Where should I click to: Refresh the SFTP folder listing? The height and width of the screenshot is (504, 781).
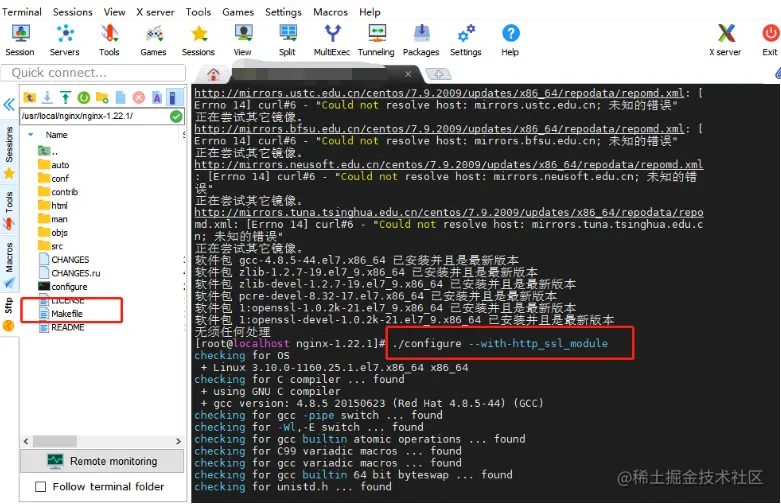84,98
